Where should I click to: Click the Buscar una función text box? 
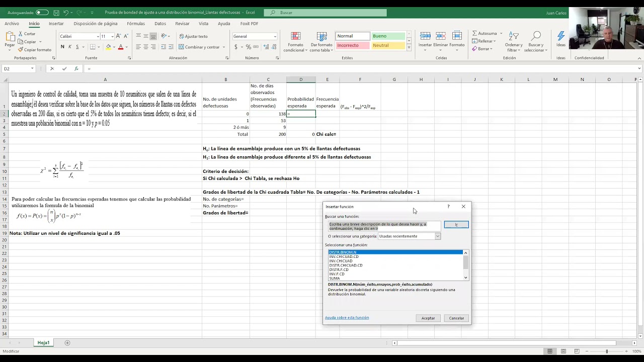(384, 226)
